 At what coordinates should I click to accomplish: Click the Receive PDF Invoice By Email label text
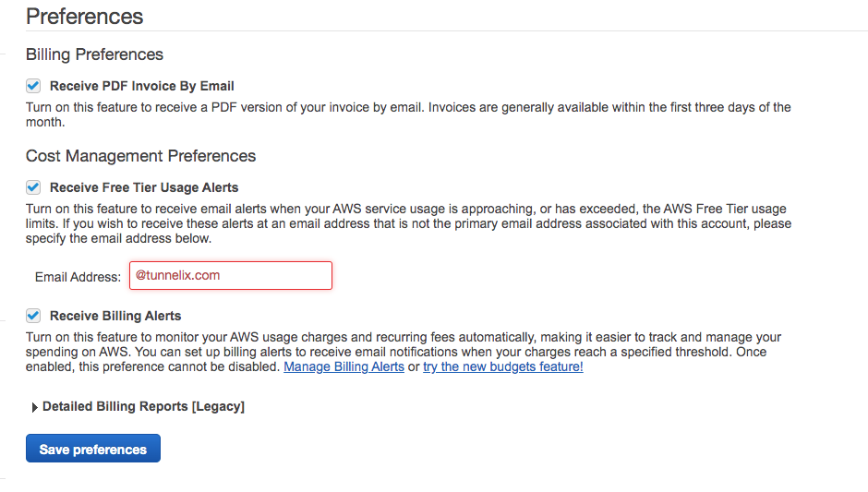(141, 86)
